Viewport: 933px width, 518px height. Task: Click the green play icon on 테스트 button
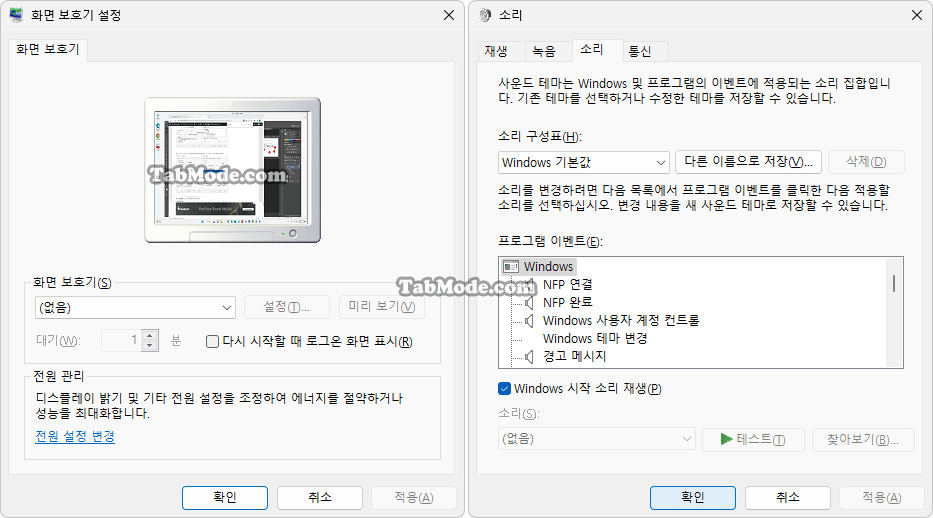tap(726, 439)
